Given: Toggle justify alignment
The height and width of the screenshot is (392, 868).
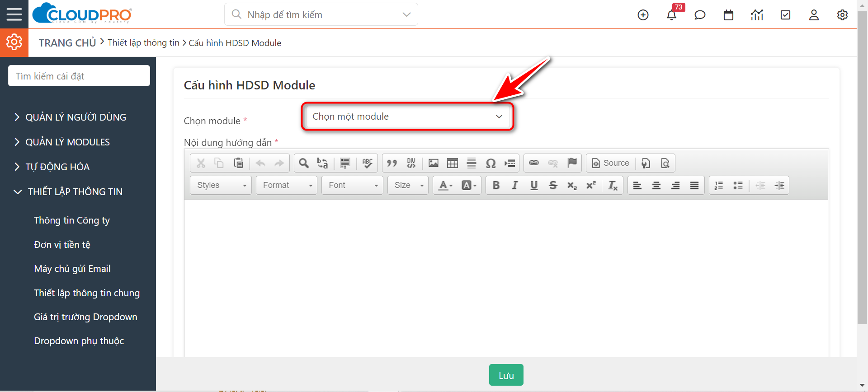Looking at the screenshot, I should (x=694, y=185).
